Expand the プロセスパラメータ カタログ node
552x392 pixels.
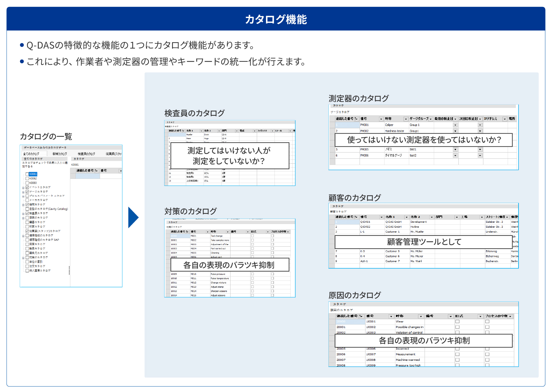[23, 196]
